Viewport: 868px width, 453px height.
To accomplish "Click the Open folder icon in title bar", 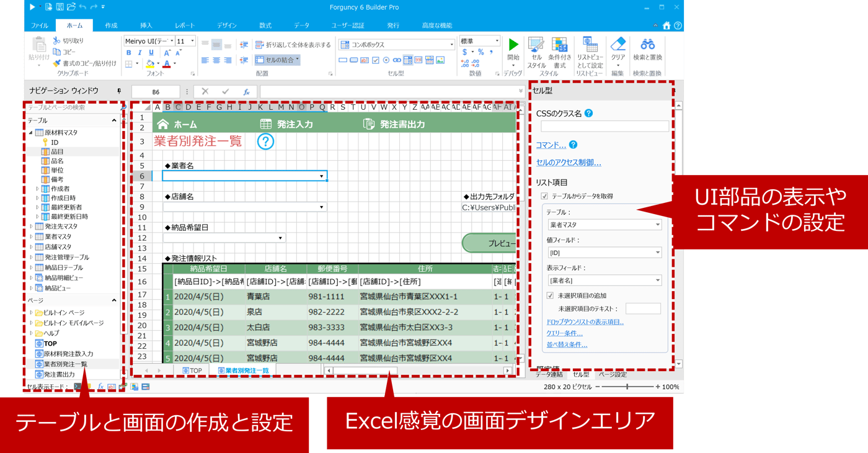I will [x=71, y=7].
